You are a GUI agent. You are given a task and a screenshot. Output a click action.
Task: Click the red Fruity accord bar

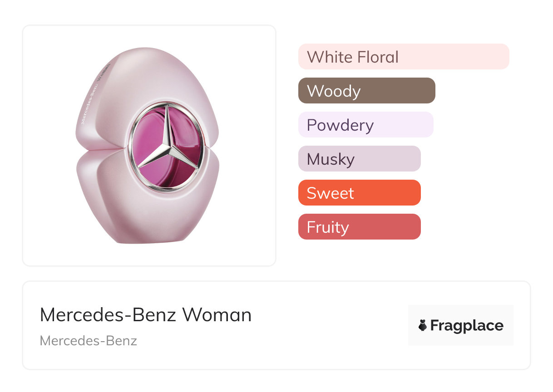pos(359,227)
